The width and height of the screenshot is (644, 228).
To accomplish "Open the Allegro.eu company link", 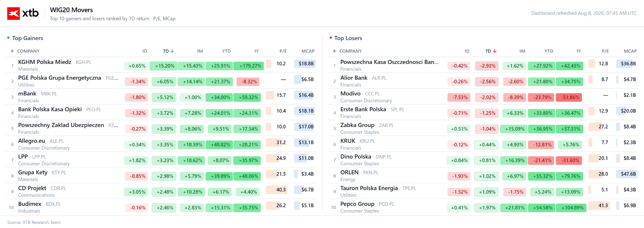I will tap(31, 141).
